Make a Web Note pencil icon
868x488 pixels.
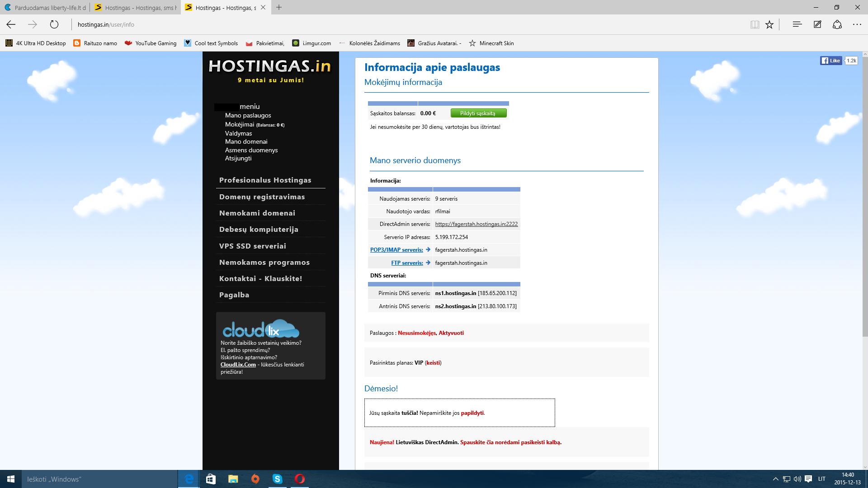(x=817, y=24)
